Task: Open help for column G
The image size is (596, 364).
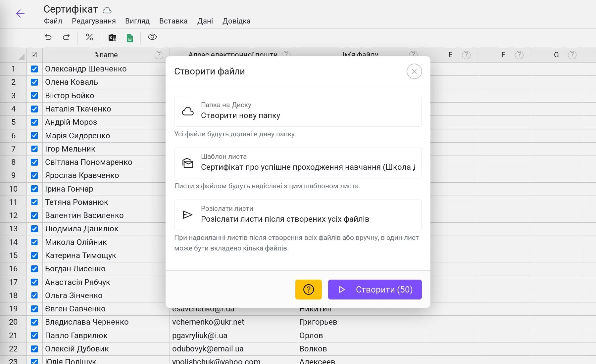Action: 572,55
